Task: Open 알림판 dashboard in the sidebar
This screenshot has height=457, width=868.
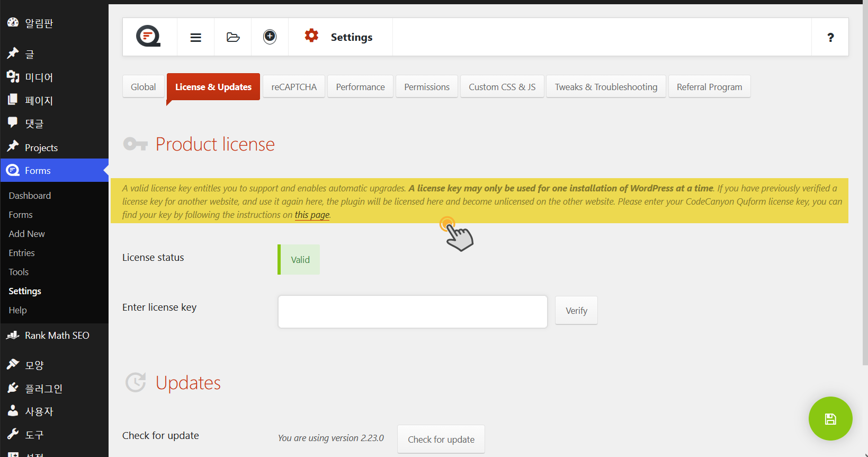Action: [x=54, y=23]
